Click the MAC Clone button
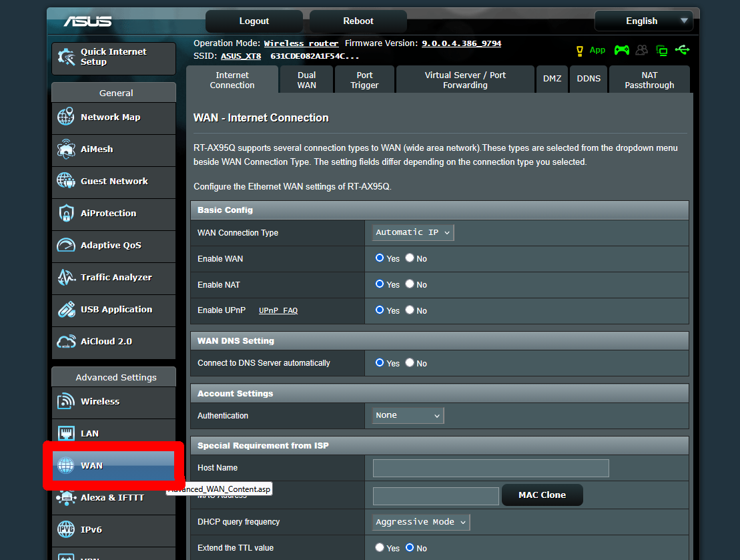740x560 pixels. [x=542, y=495]
